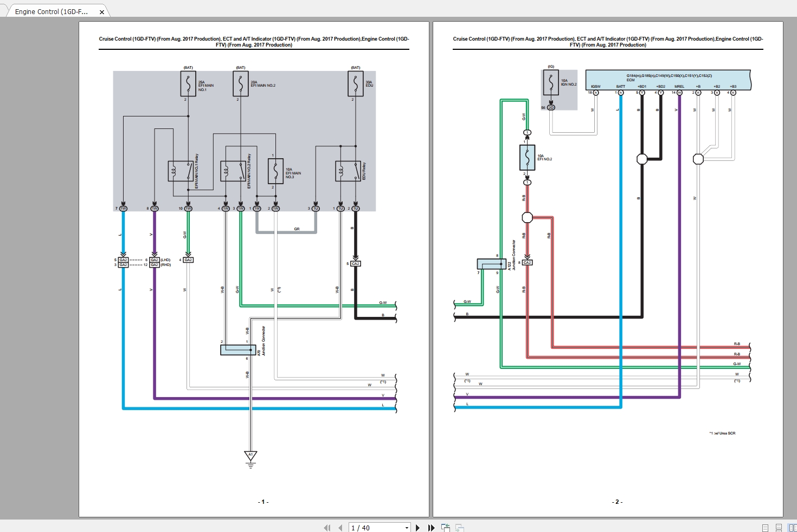This screenshot has width=797, height=532.
Task: Click the go to previous view icon
Action: coord(446,528)
